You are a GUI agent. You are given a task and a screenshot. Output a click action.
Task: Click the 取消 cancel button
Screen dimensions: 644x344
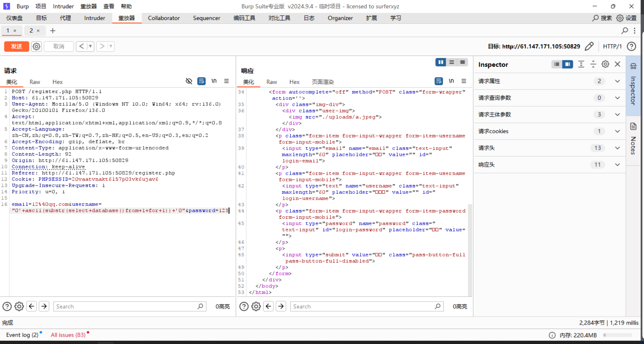[x=59, y=46]
